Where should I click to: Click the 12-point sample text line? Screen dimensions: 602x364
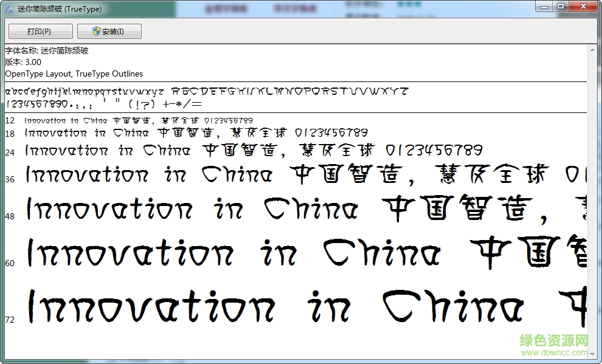(139, 121)
